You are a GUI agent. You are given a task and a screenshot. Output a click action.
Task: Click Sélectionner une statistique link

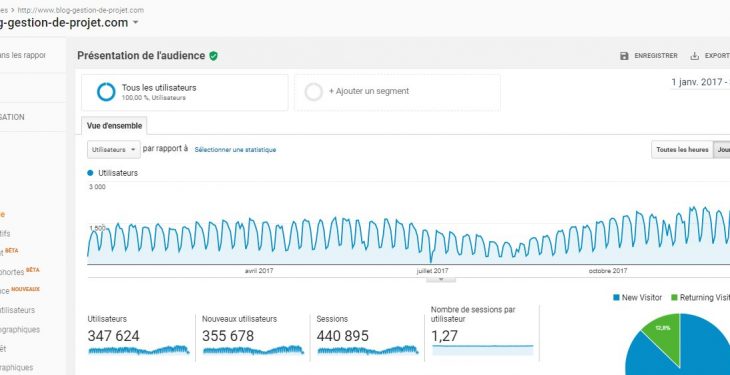[235, 150]
